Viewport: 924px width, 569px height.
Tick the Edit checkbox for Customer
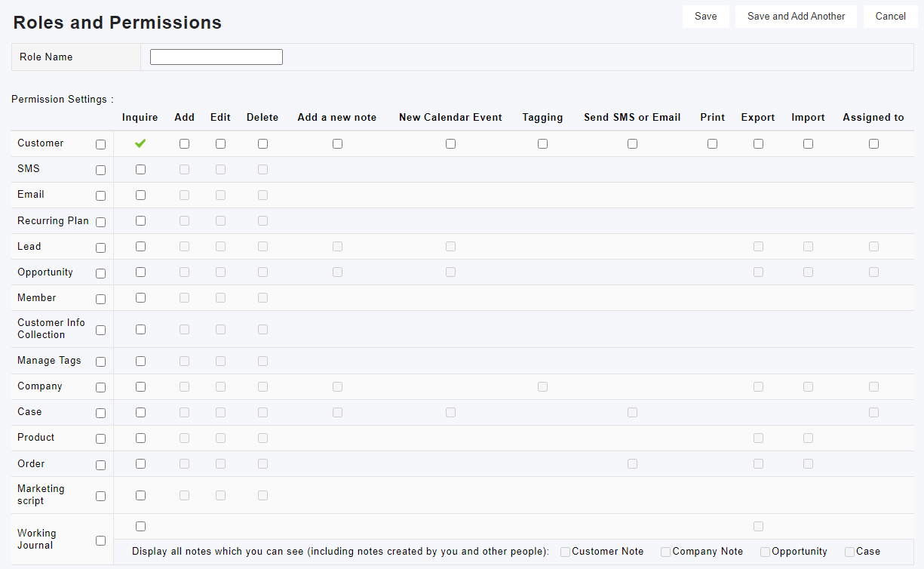coord(220,144)
